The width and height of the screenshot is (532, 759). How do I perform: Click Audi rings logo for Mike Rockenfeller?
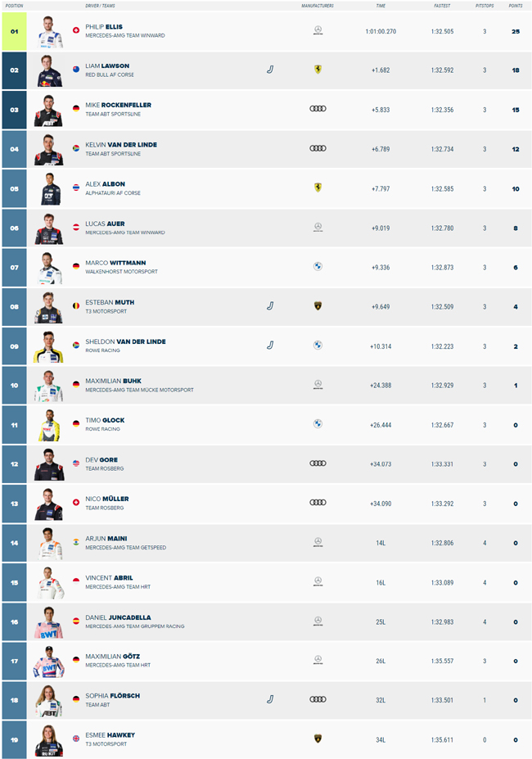[x=318, y=109]
